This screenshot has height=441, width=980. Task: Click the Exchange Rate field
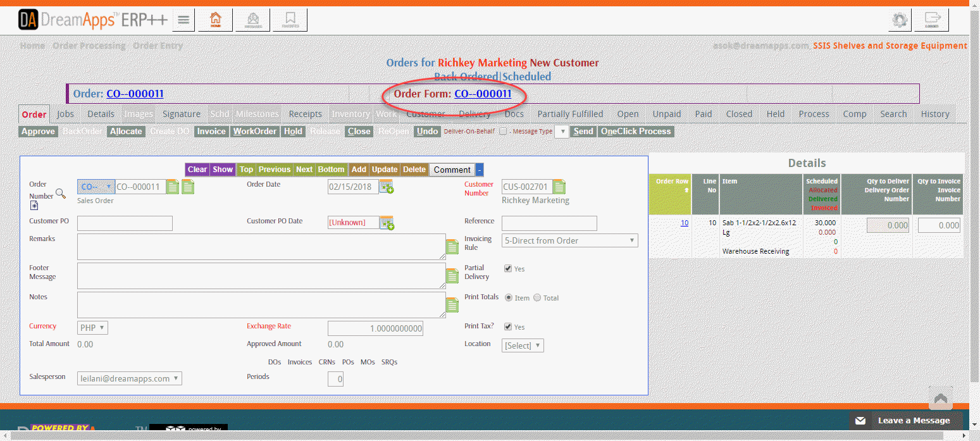pyautogui.click(x=375, y=328)
